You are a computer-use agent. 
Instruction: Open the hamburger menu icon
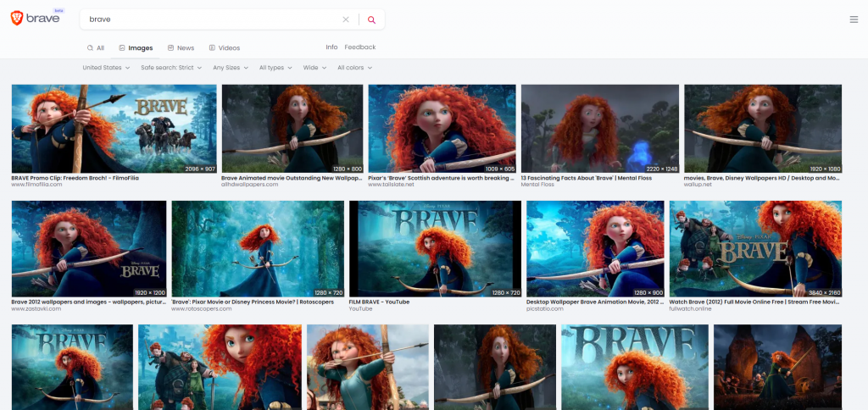tap(854, 19)
